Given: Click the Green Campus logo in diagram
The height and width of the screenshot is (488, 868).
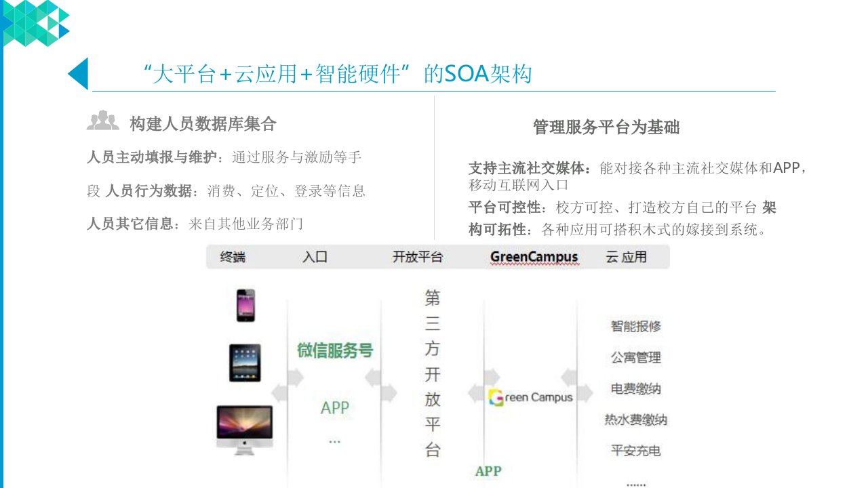Looking at the screenshot, I should [x=530, y=397].
